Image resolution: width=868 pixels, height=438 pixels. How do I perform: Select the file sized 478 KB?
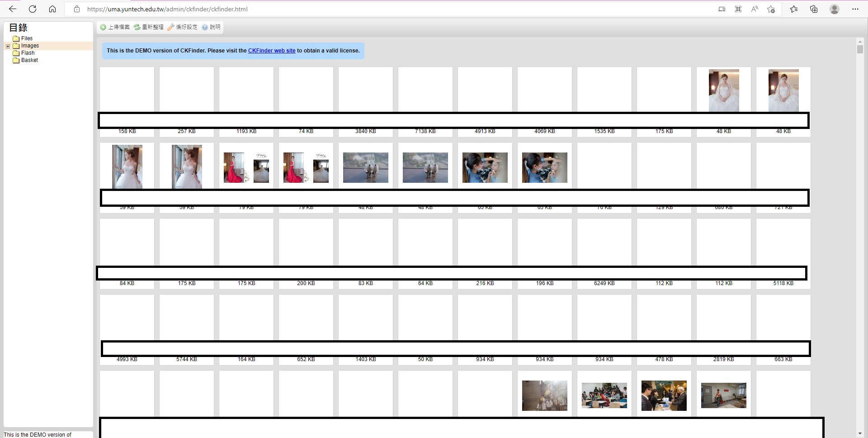tap(664, 330)
